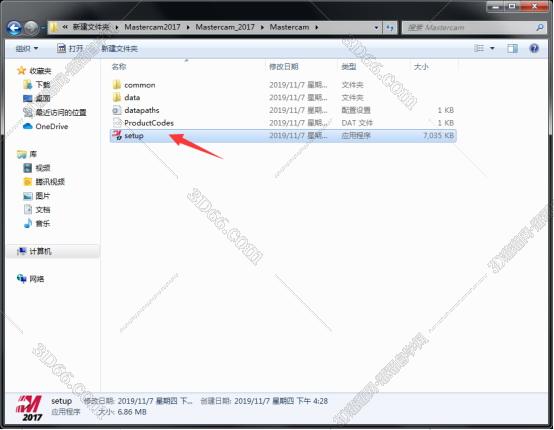This screenshot has height=430, width=554.
Task: Sort by the 名称 column header
Action: click(119, 67)
